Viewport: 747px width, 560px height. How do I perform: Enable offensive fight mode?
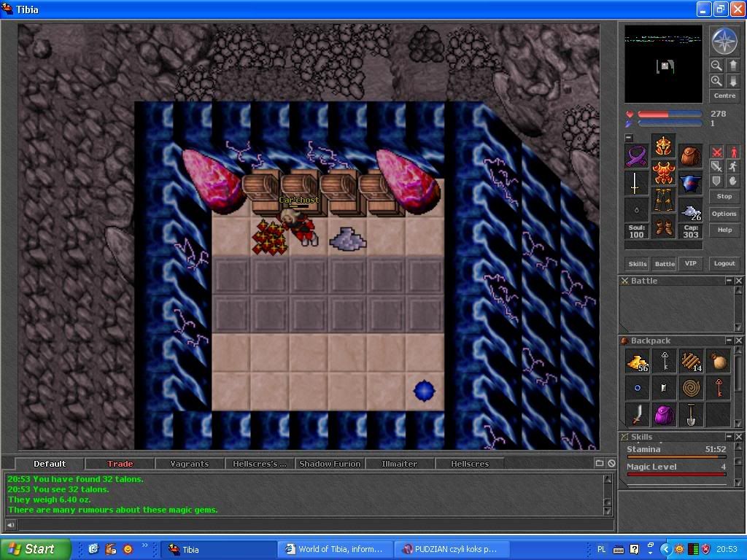pos(716,152)
